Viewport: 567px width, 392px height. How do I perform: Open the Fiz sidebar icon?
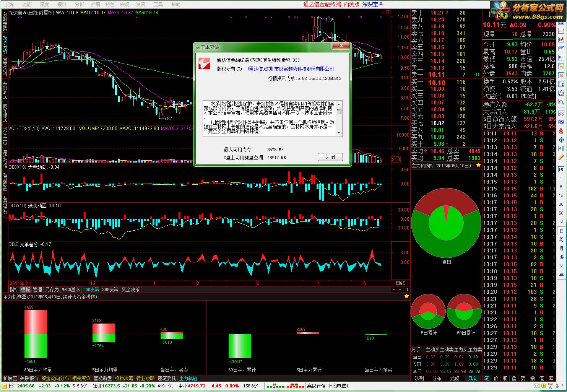(561, 84)
